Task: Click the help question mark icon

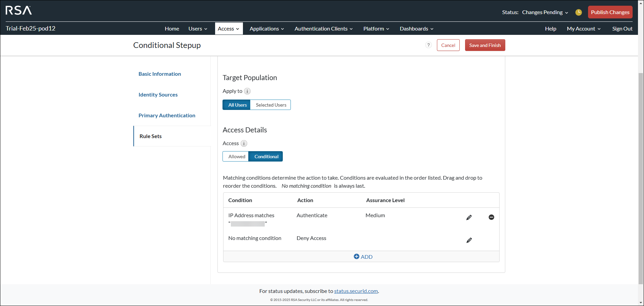Action: 429,45
